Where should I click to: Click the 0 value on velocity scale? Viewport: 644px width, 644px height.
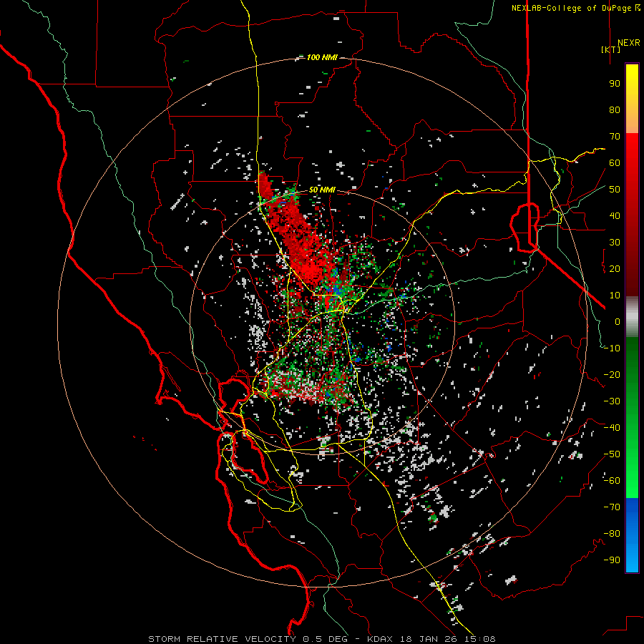618,321
